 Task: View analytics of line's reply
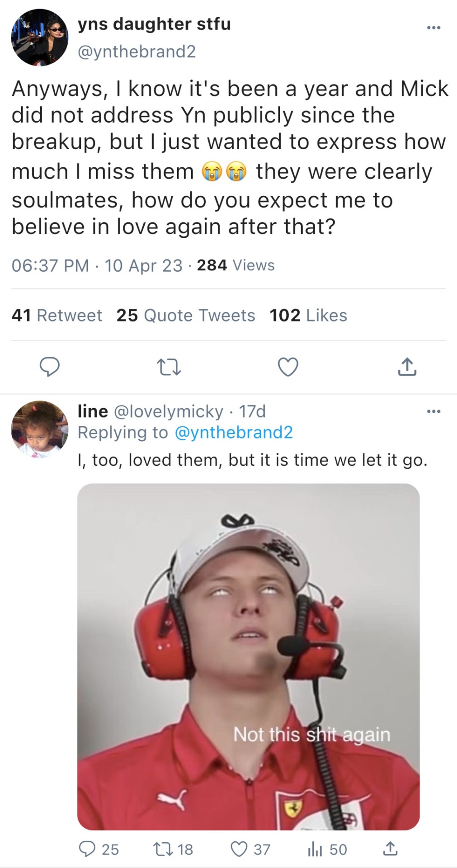315,849
